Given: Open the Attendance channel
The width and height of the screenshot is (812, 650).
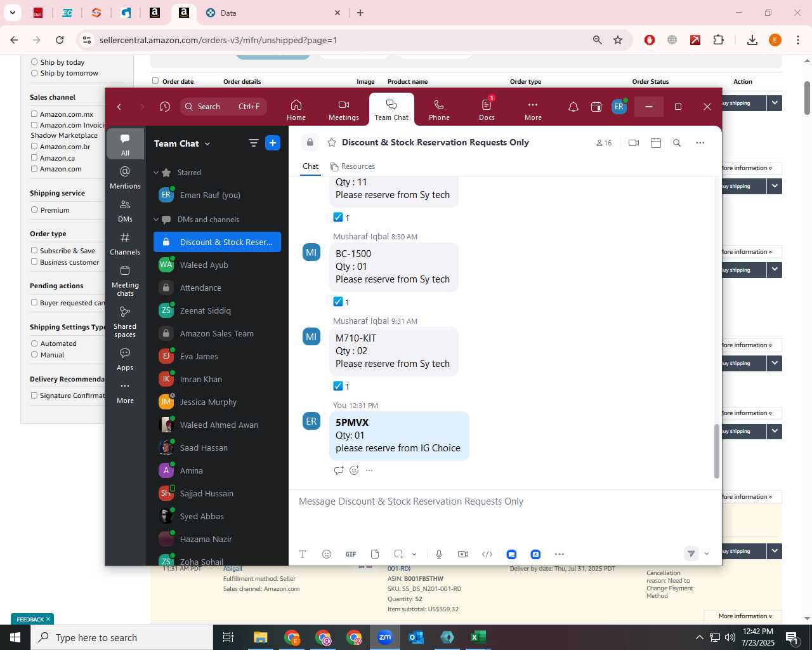Looking at the screenshot, I should click(x=217, y=288).
